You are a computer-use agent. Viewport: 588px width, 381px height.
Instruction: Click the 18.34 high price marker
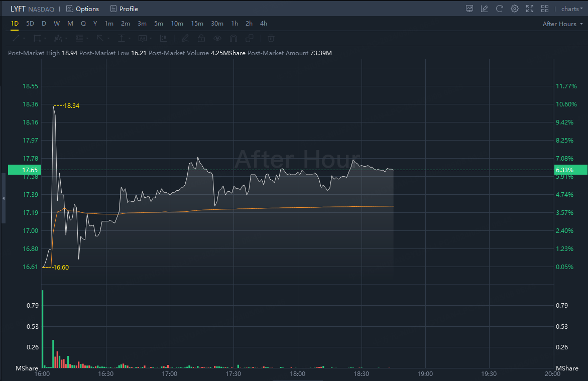[x=71, y=106]
